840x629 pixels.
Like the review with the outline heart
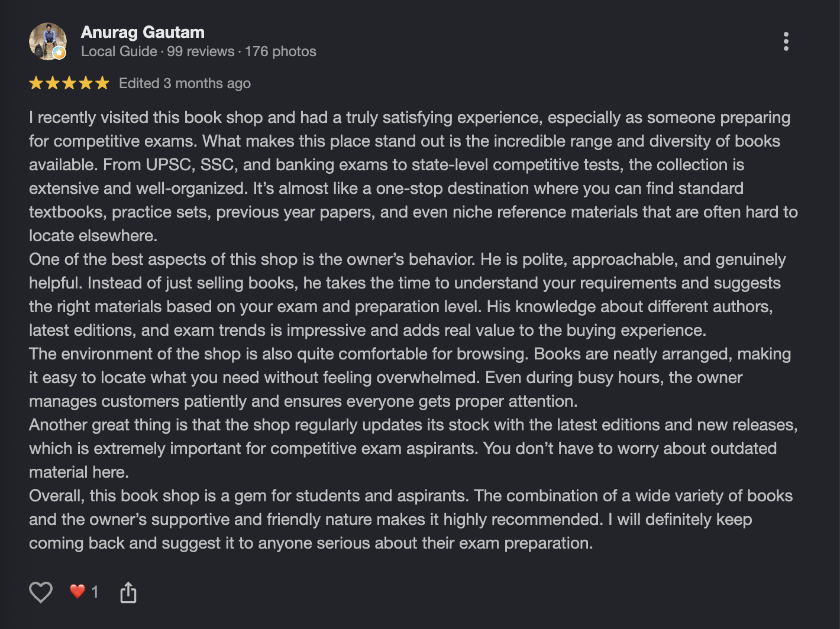coord(41,592)
